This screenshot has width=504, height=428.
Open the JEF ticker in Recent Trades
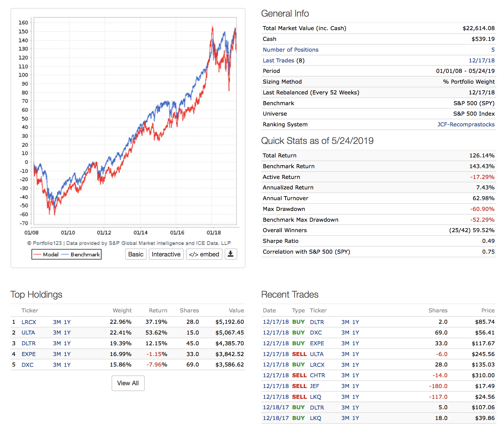coord(314,386)
